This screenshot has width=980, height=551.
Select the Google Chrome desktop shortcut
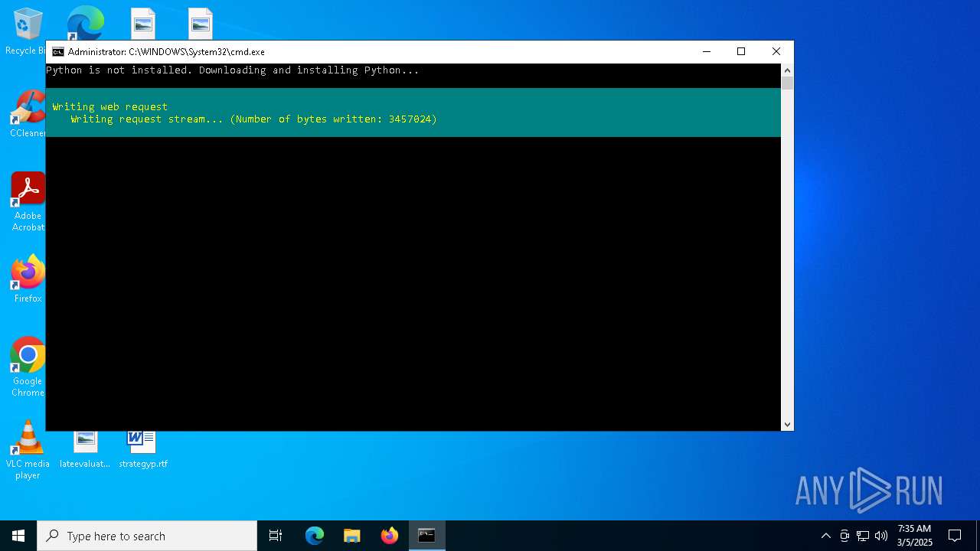(x=28, y=367)
